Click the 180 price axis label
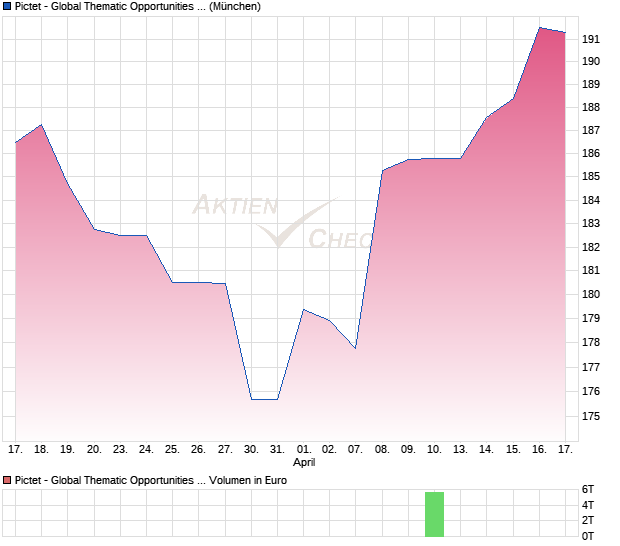Viewport: 620px width, 546px height. pos(591,294)
